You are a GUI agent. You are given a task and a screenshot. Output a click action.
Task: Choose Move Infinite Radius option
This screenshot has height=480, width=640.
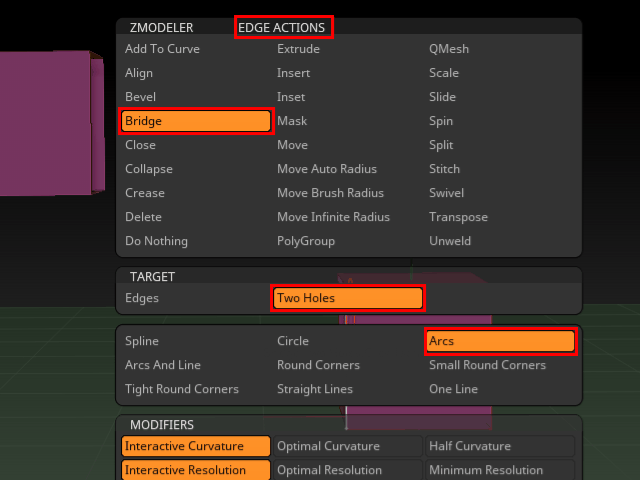tap(333, 217)
